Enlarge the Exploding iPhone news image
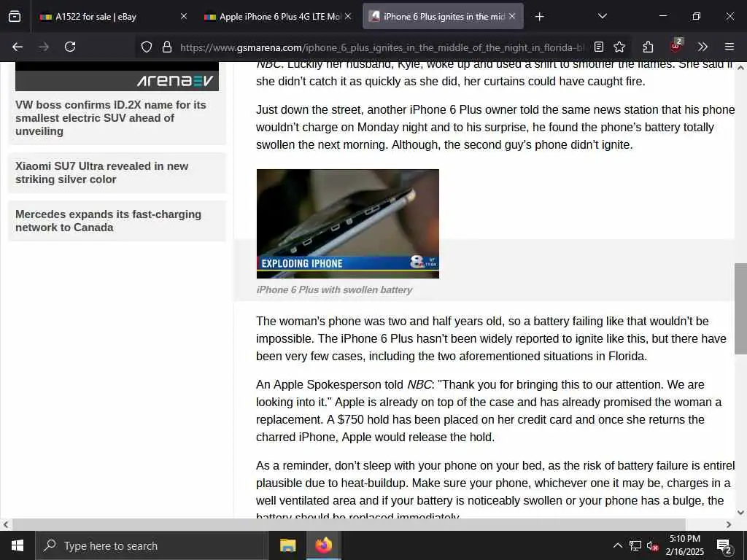Screen dimensions: 747x560 tap(348, 224)
